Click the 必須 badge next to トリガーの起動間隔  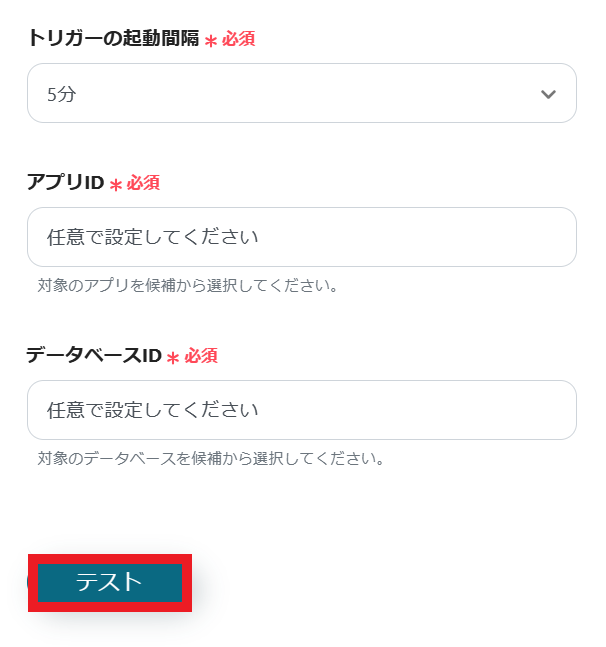(x=238, y=40)
